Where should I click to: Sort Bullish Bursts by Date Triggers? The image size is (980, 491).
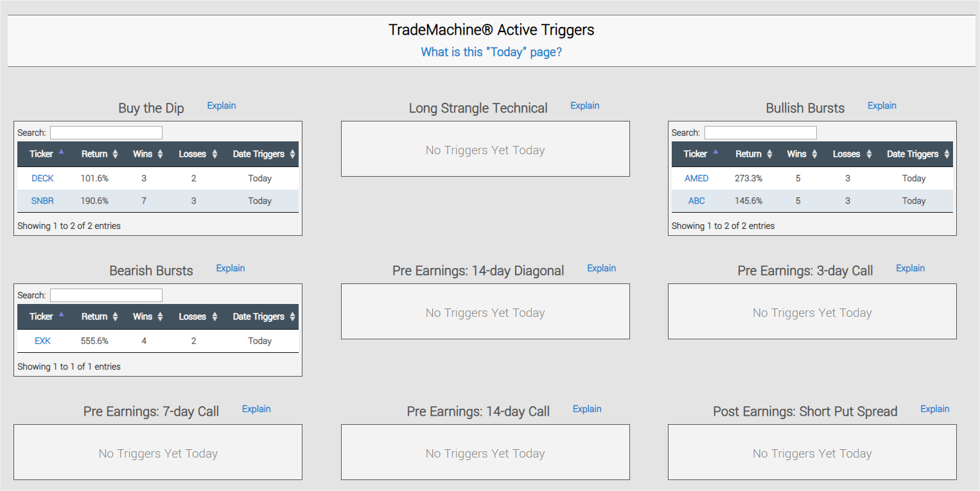click(918, 154)
